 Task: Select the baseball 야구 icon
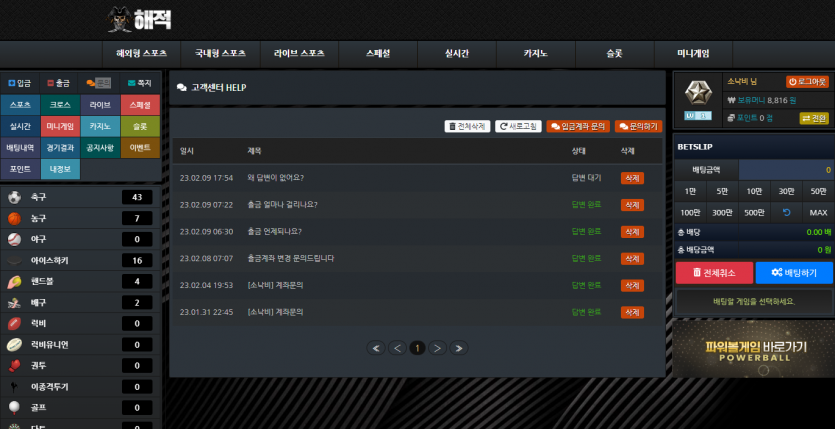[x=14, y=240]
